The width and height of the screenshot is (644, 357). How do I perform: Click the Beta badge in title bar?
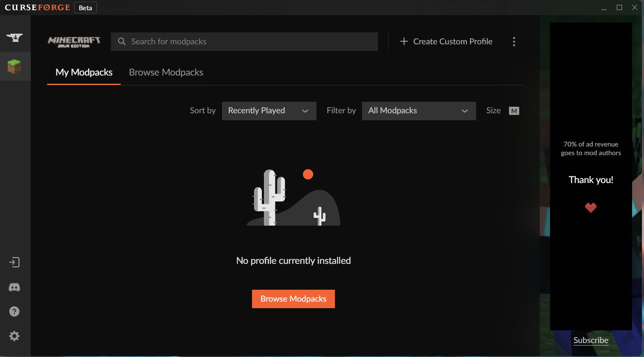[x=85, y=8]
